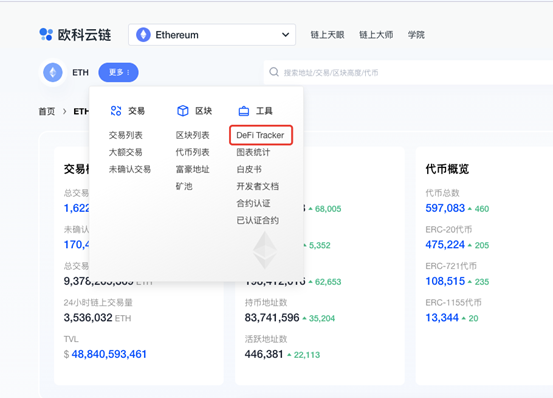Open 链上天眼 in top navigation
This screenshot has width=553, height=398.
[327, 35]
